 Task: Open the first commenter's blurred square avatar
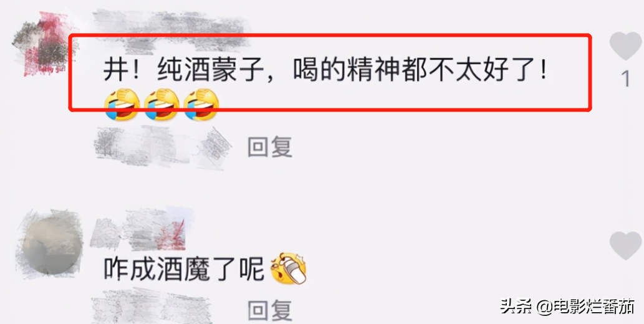point(40,44)
